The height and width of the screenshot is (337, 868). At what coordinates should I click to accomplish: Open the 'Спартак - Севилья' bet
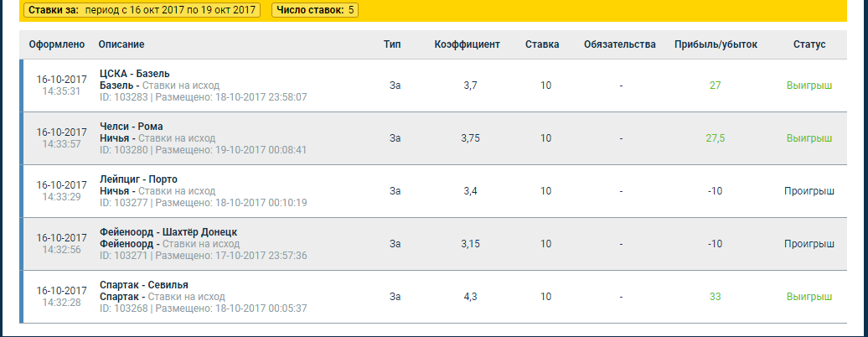pos(144,285)
